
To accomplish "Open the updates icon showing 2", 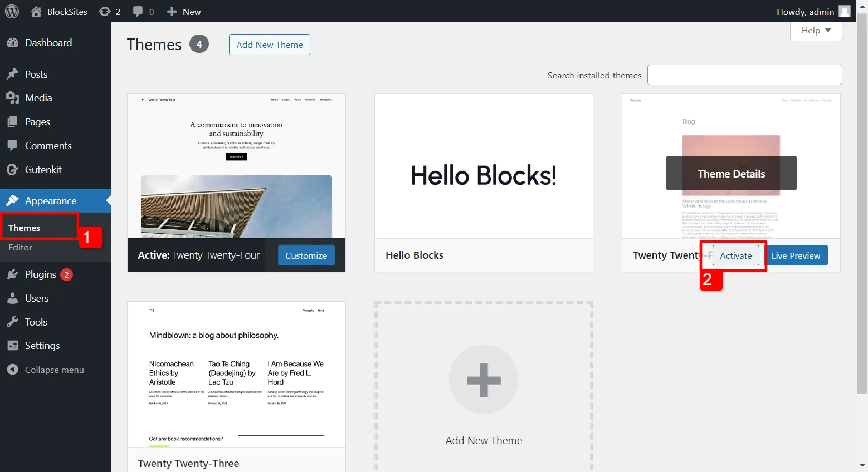I will pos(104,12).
